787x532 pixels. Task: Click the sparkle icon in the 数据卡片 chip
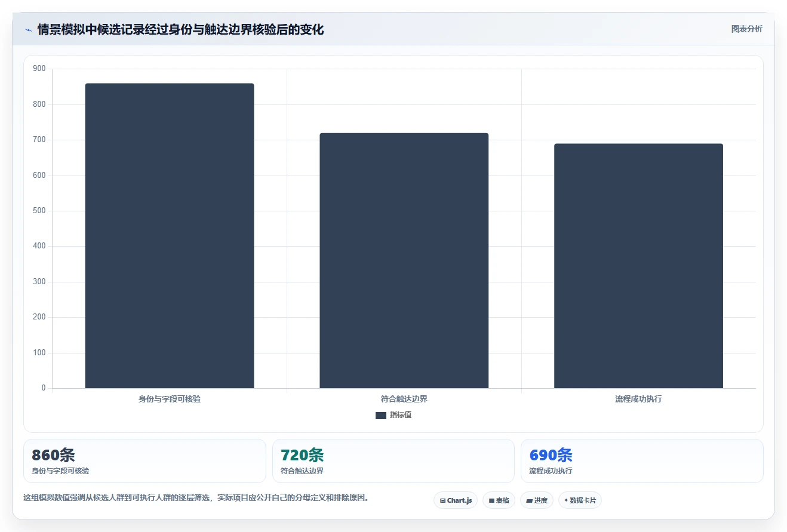click(566, 500)
